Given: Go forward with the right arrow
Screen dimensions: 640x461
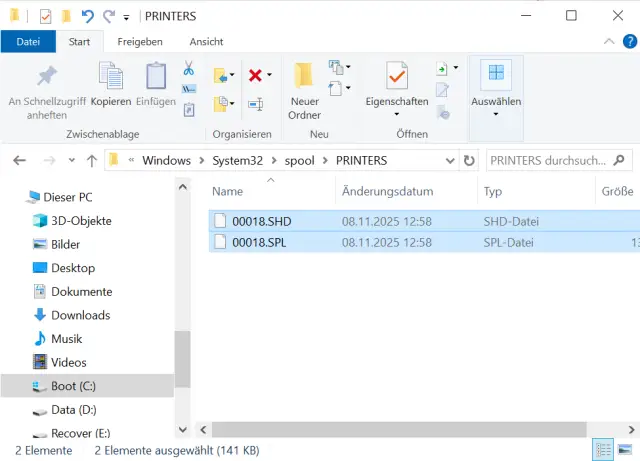Looking at the screenshot, I should 49,160.
